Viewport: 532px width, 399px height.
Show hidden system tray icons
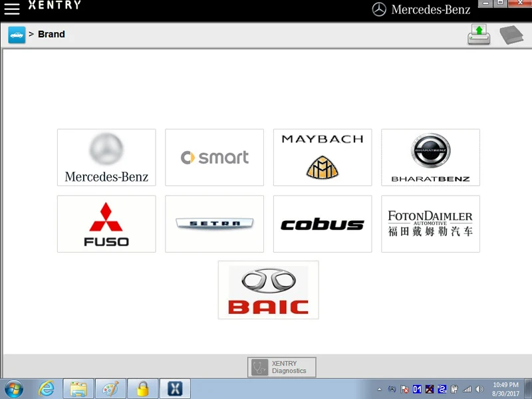379,389
